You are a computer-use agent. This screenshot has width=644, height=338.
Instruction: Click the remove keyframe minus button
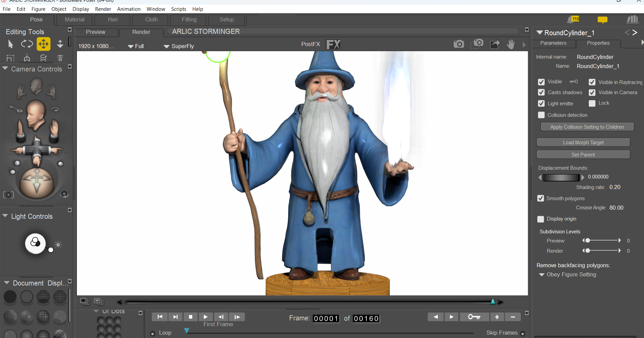click(513, 317)
